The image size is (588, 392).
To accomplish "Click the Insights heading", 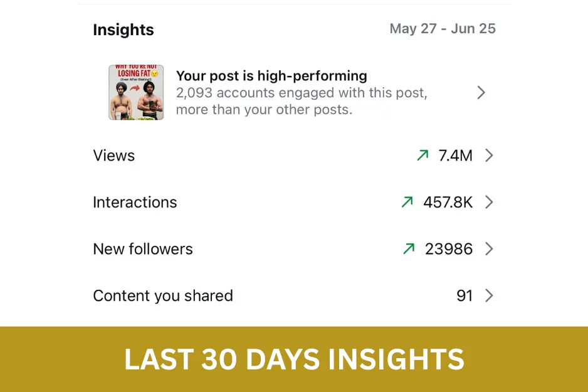I will (123, 29).
